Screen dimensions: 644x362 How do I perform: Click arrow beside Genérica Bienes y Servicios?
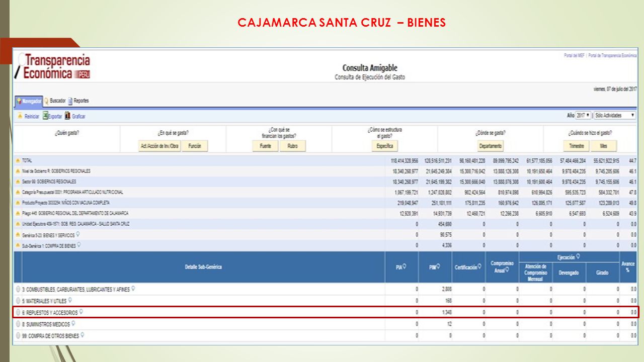click(18, 235)
